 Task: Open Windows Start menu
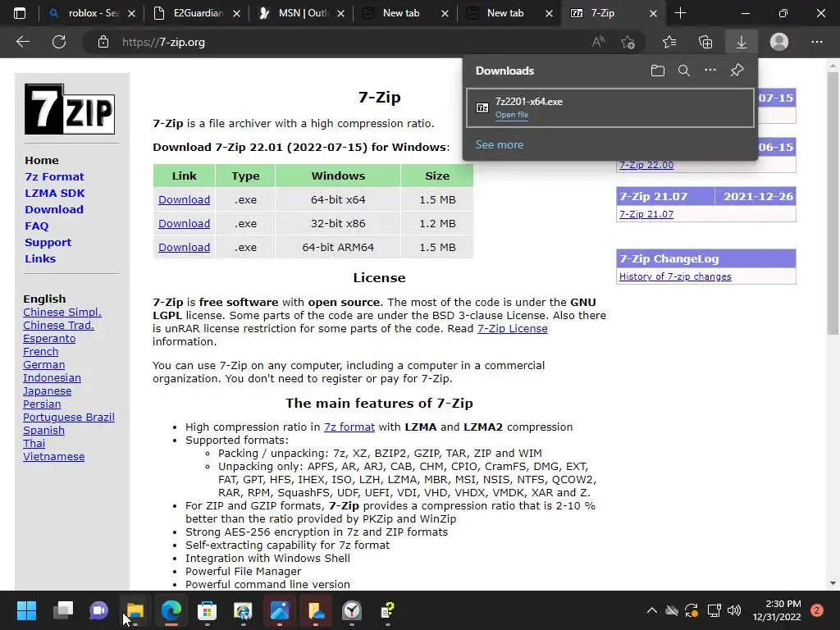point(26,610)
